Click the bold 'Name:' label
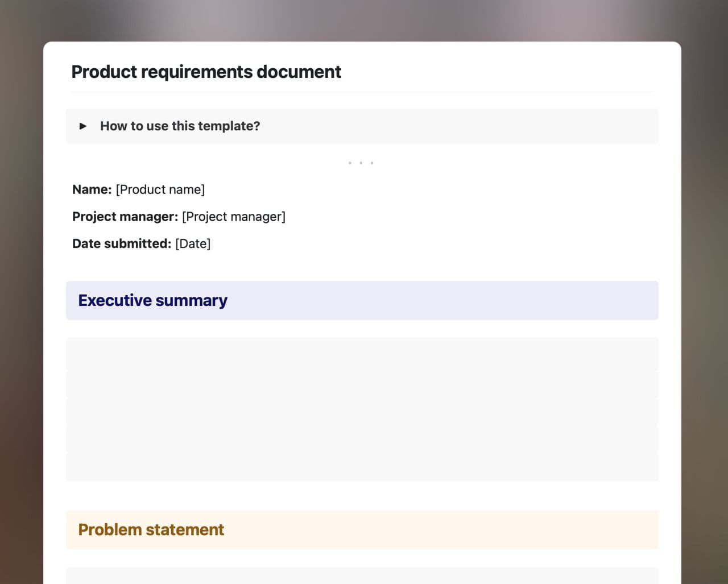The image size is (728, 584). coord(92,189)
